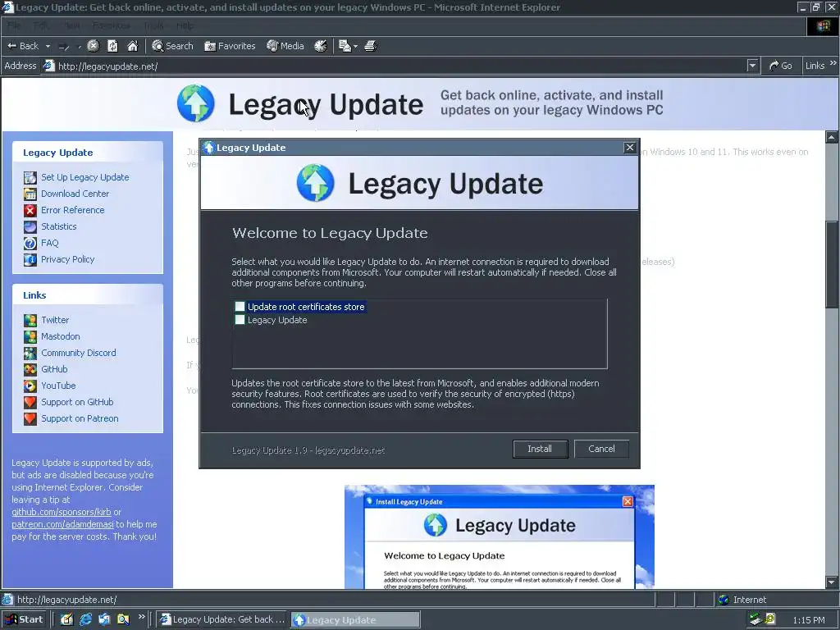Open the History toolbar icon
Screen dimensions: 840x630
click(x=321, y=46)
